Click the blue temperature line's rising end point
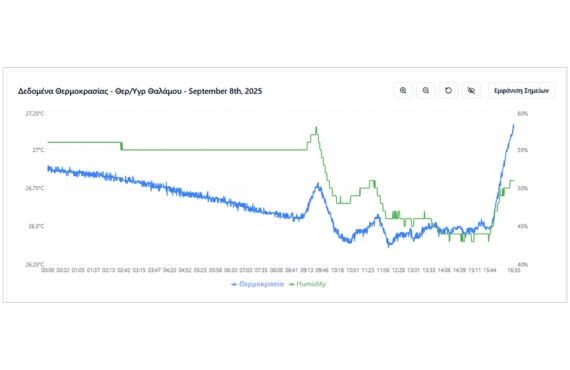 (514, 125)
